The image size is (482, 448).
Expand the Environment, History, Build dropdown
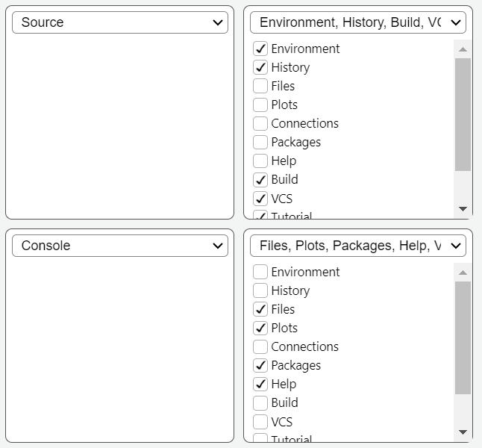(x=358, y=22)
